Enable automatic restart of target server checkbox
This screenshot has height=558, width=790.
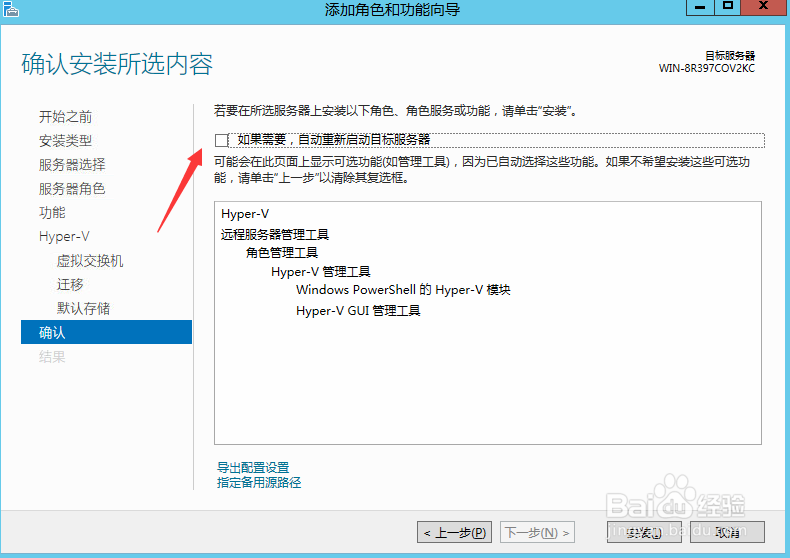[x=221, y=140]
